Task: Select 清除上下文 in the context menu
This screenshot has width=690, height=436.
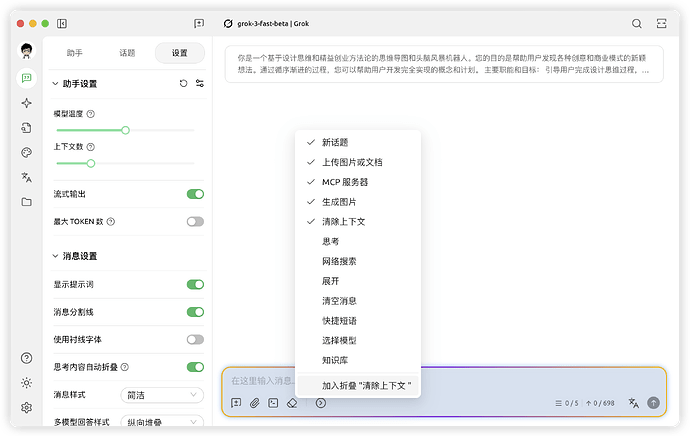Action: point(358,221)
